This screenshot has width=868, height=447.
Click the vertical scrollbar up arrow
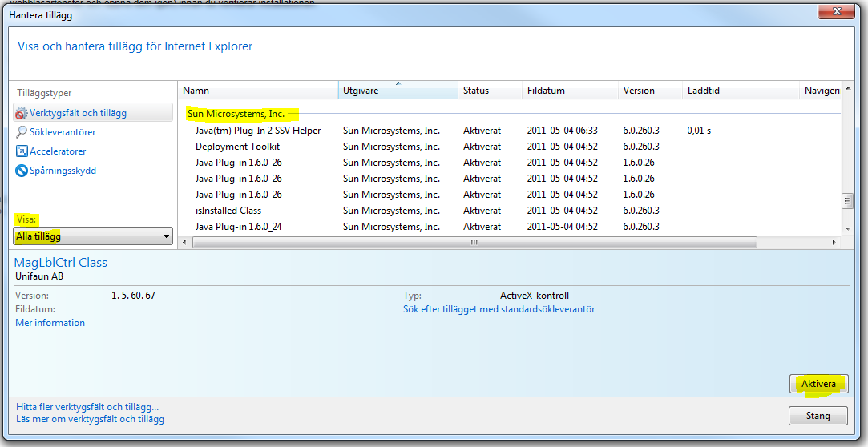(x=847, y=89)
